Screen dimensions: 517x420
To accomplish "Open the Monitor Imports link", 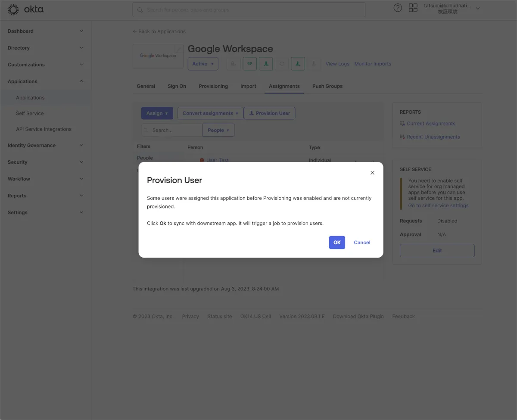I will (373, 64).
